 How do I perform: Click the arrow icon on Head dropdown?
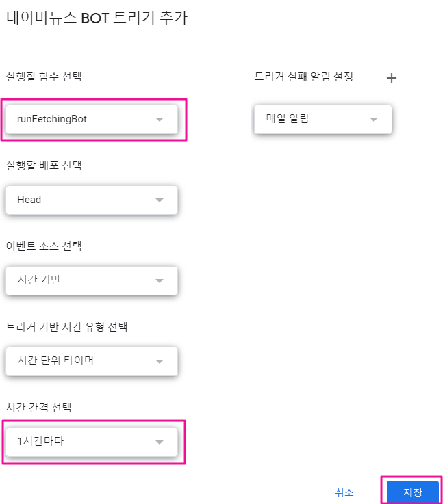(x=160, y=200)
